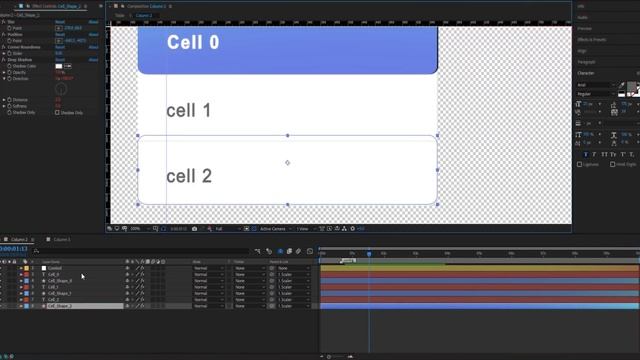Enable Faux Italic in Character panel

[x=594, y=154]
